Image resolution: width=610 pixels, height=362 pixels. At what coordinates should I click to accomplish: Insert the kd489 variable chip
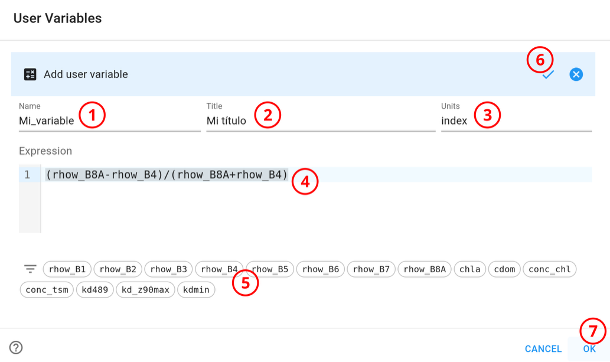[x=95, y=290]
